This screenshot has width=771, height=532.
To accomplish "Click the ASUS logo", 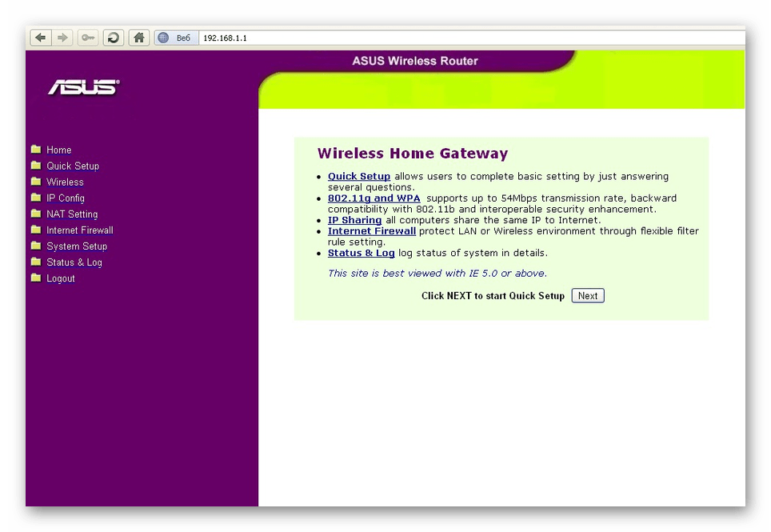I will [x=83, y=87].
